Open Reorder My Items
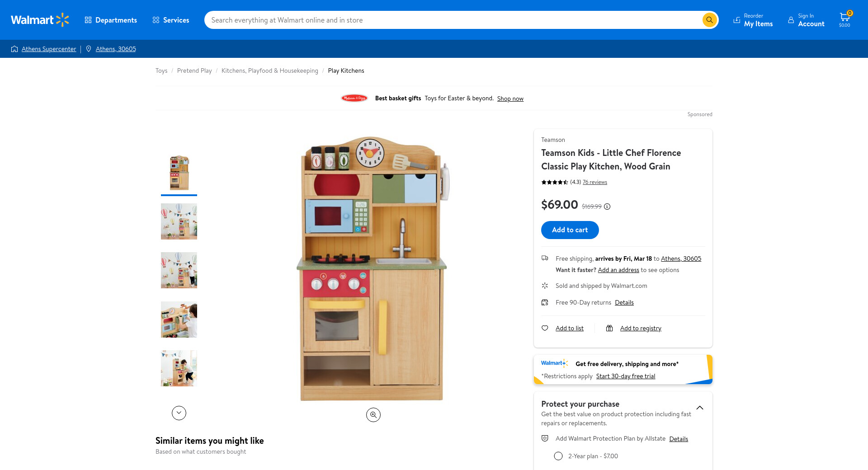The width and height of the screenshot is (868, 470). coord(753,20)
